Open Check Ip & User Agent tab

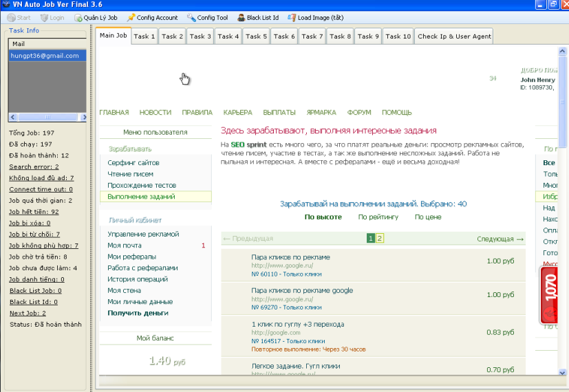[454, 36]
